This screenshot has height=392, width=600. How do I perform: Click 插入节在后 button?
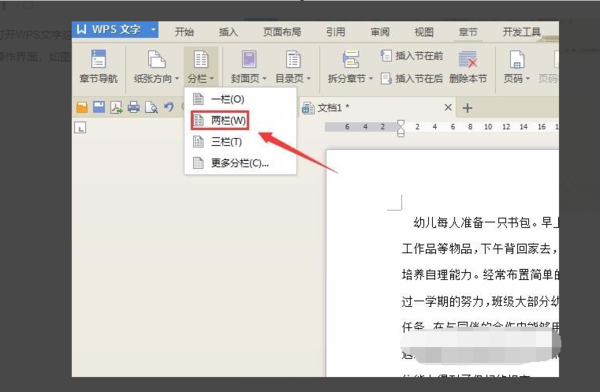412,78
